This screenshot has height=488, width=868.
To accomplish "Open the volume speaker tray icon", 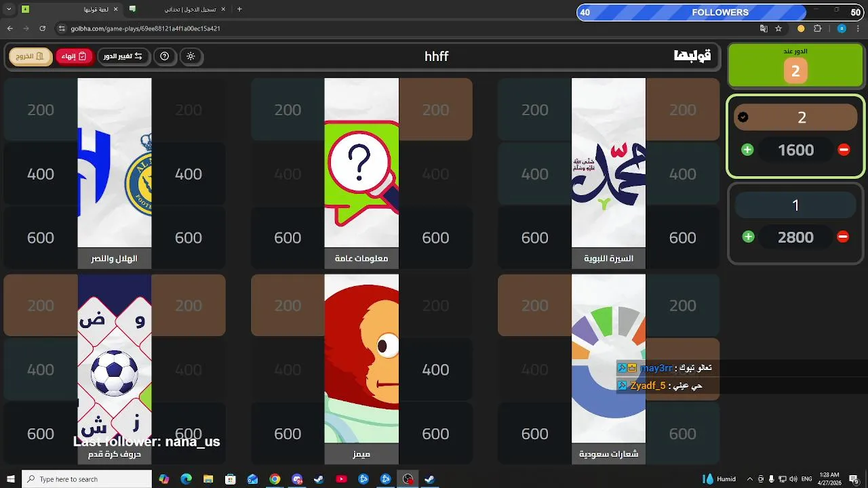I will tap(793, 479).
